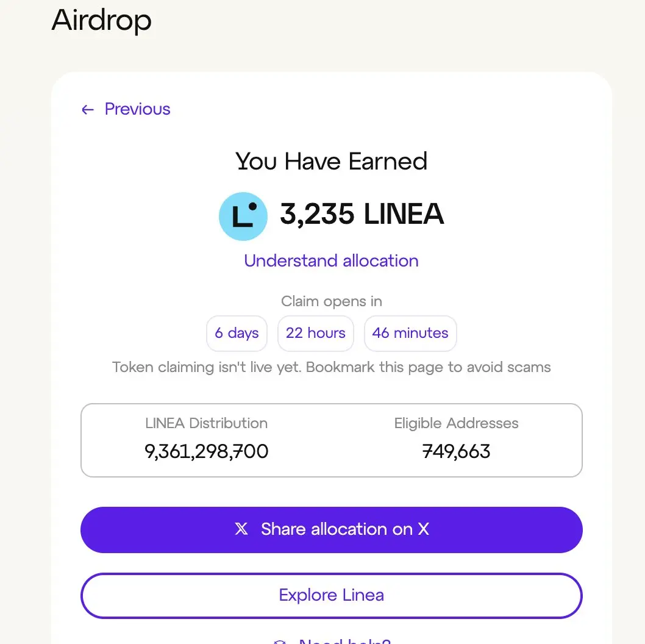Screen dimensions: 645x644
Task: Click the 6 days countdown chip
Action: (237, 334)
